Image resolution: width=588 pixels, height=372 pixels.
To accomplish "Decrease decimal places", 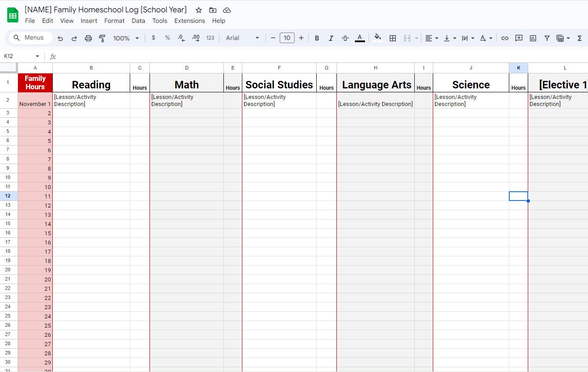I will (181, 38).
